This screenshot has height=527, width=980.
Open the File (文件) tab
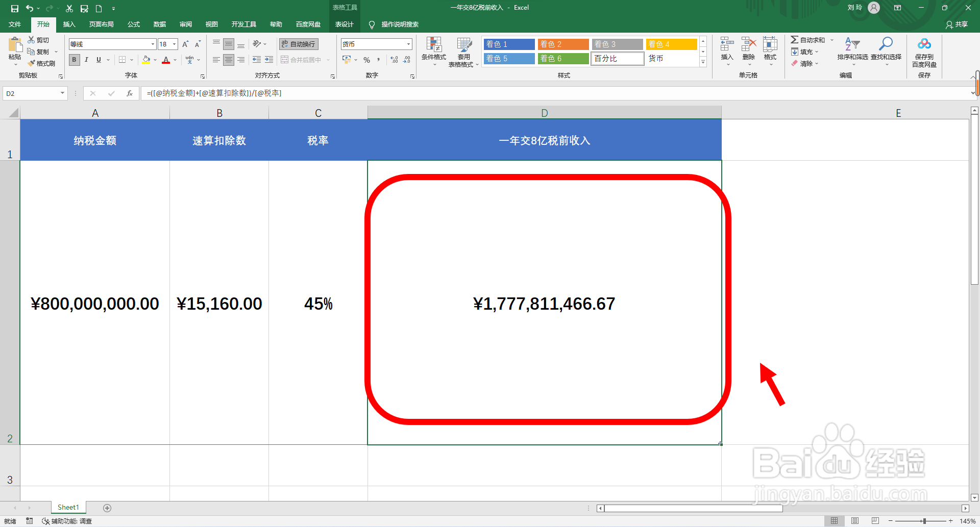(x=15, y=24)
